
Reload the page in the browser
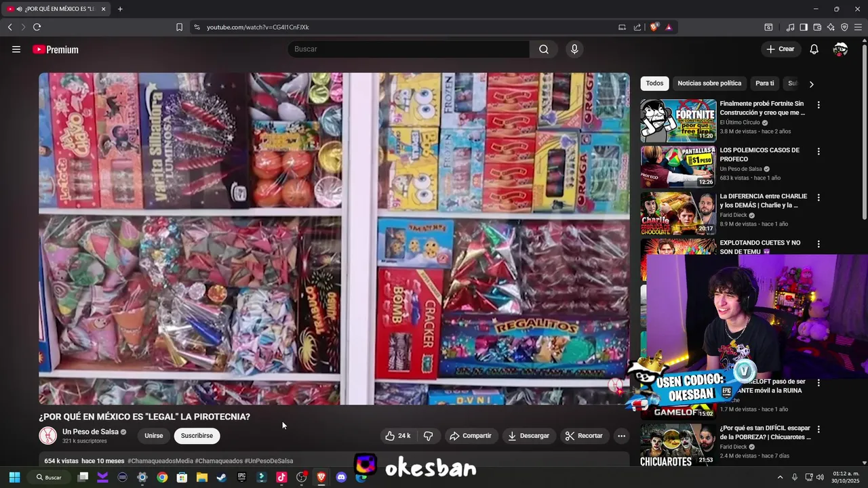tap(37, 27)
